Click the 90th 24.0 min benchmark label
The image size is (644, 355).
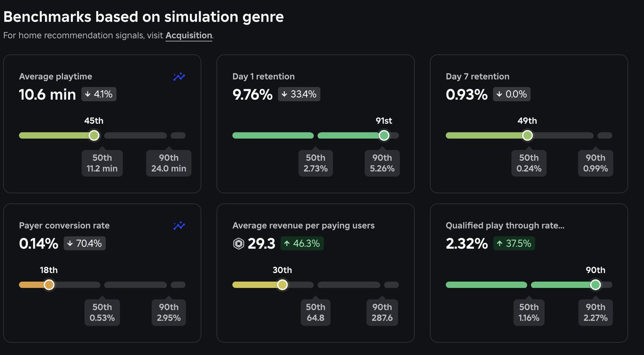169,163
